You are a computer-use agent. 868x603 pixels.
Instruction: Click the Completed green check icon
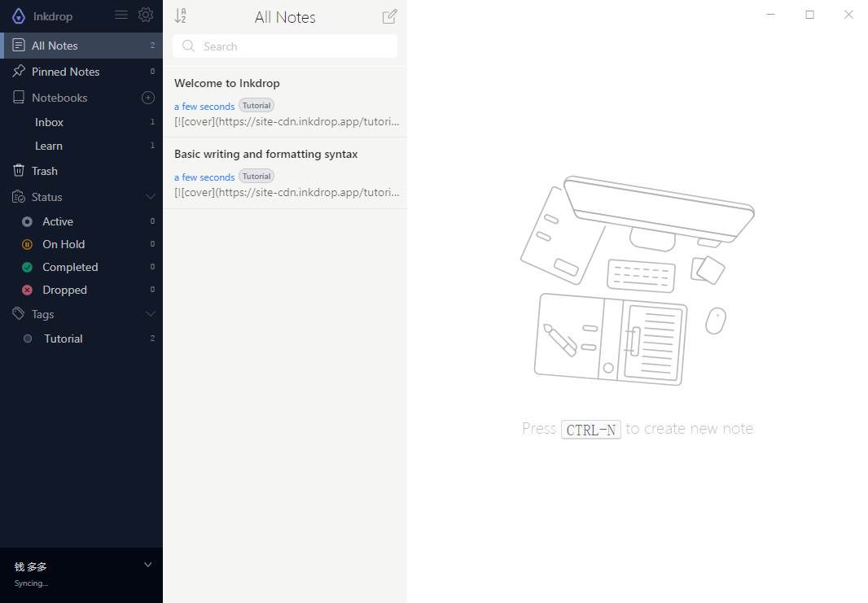tap(27, 267)
